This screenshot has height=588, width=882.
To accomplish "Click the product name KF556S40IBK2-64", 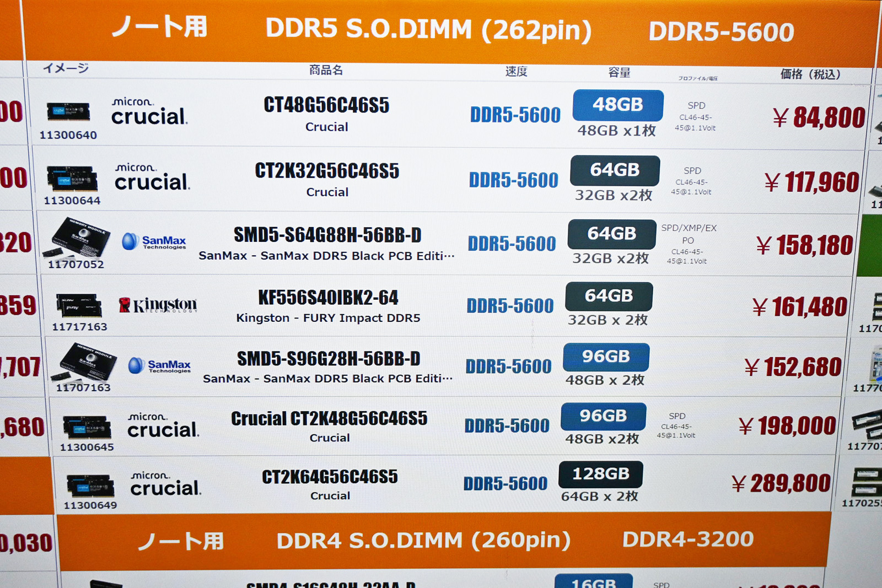I will click(329, 298).
